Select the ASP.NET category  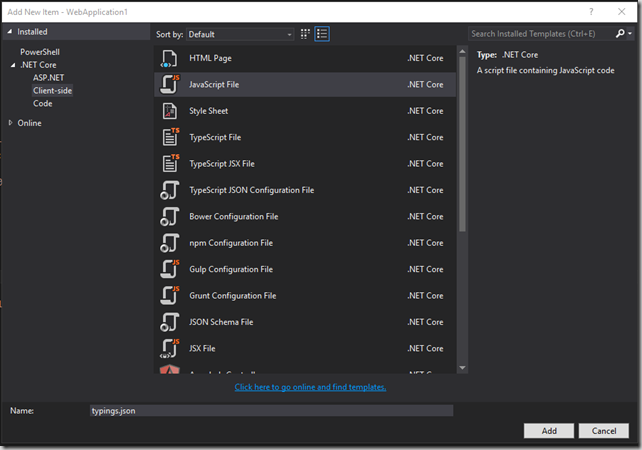[48, 78]
